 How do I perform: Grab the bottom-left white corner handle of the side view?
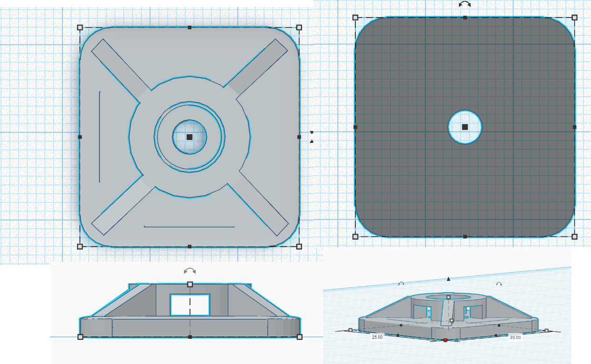tap(80, 336)
